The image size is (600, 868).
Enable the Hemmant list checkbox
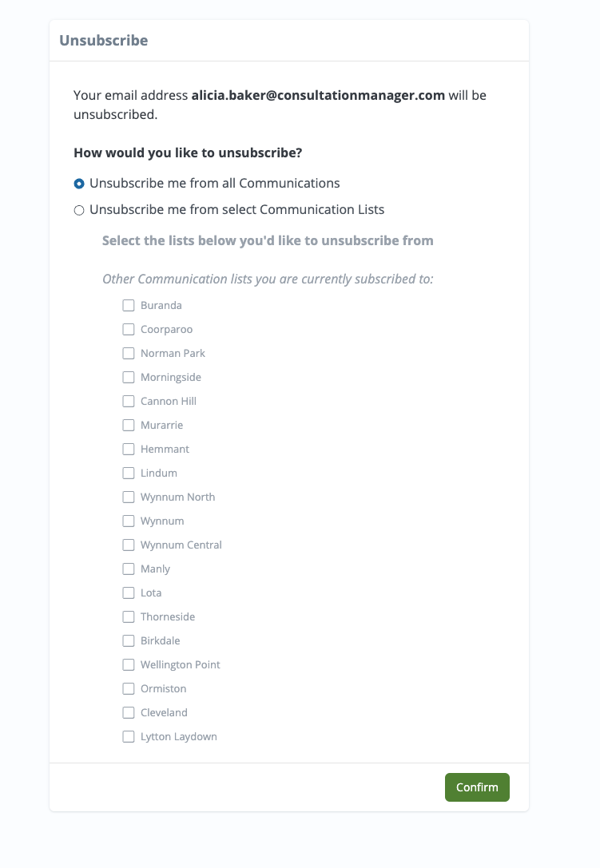pyautogui.click(x=129, y=449)
